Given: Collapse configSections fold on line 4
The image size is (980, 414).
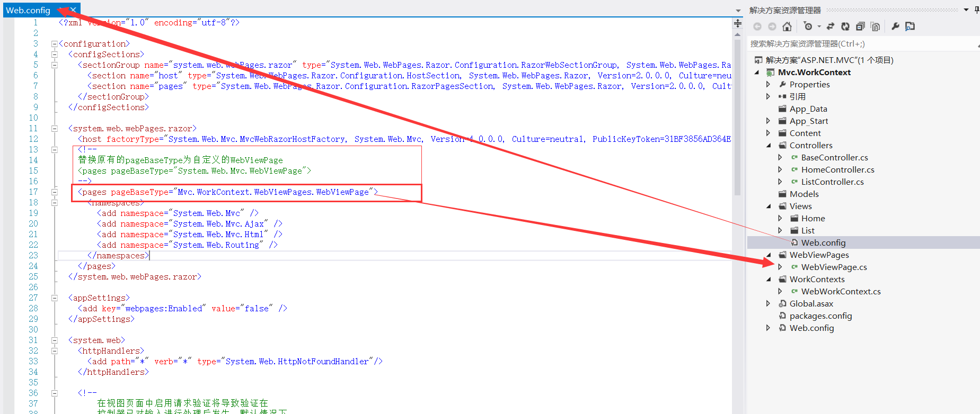Looking at the screenshot, I should [54, 55].
